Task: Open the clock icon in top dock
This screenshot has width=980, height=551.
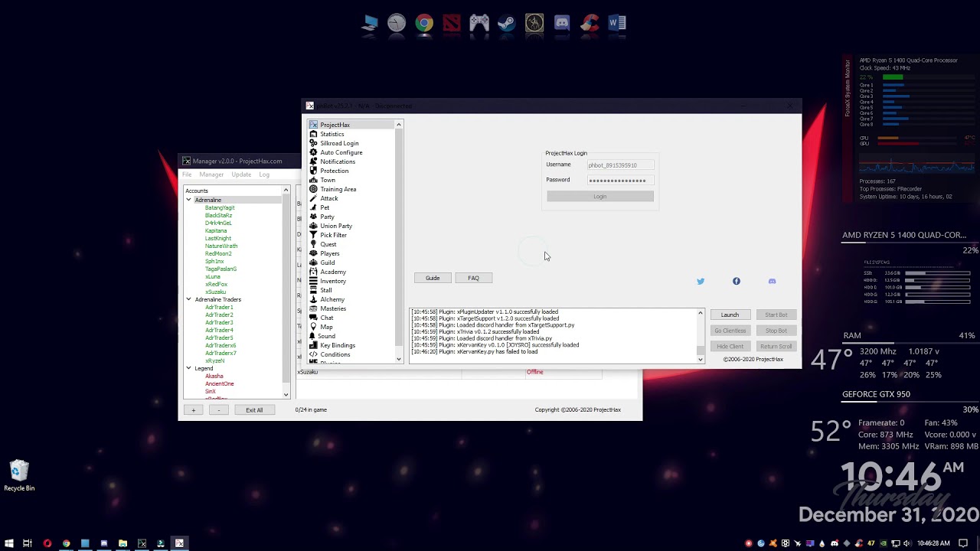Action: 397,24
